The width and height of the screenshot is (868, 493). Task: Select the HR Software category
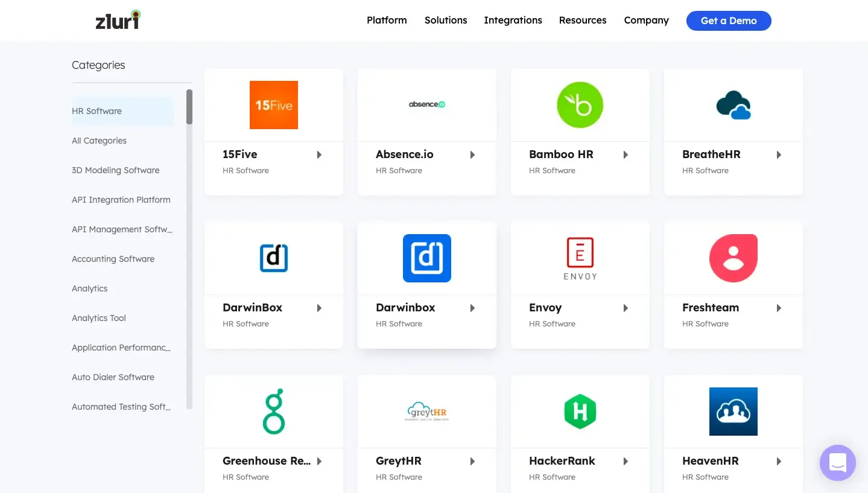pos(123,111)
